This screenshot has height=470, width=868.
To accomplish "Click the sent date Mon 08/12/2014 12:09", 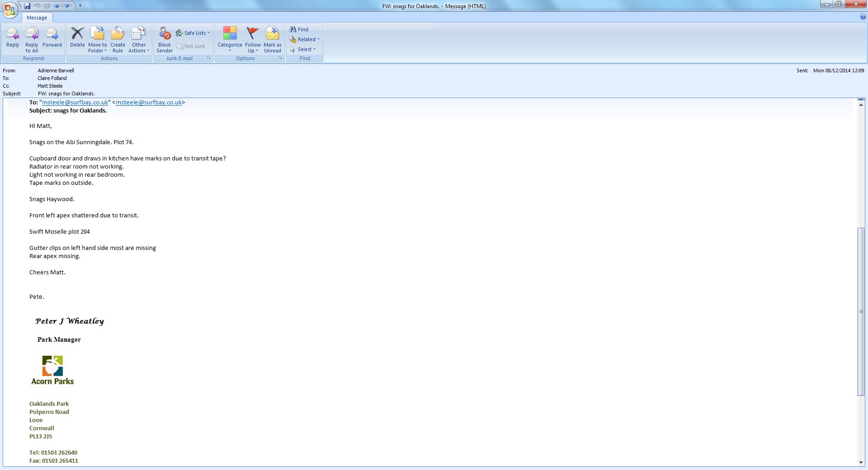I will (x=839, y=70).
